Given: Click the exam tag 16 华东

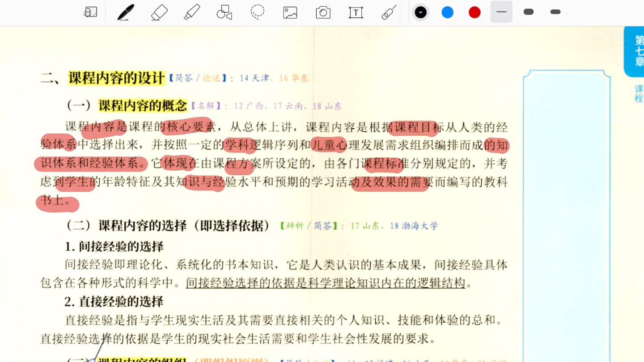Looking at the screenshot, I should click(294, 78).
